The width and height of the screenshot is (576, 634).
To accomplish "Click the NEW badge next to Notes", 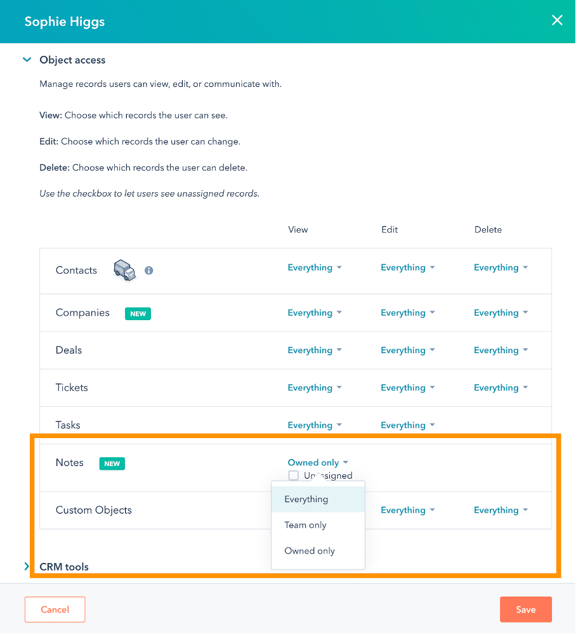I will click(x=112, y=463).
